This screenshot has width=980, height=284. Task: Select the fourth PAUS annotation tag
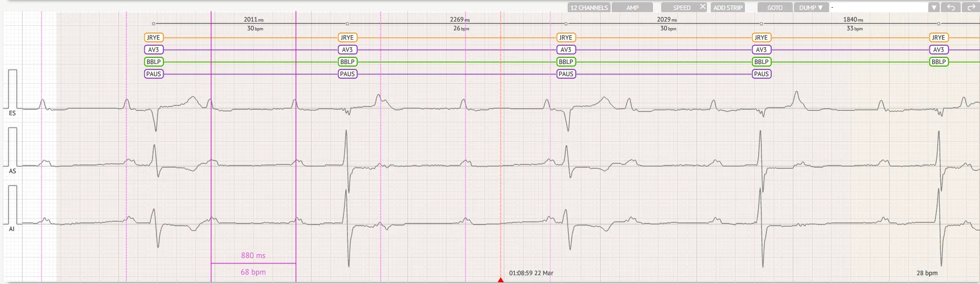761,74
